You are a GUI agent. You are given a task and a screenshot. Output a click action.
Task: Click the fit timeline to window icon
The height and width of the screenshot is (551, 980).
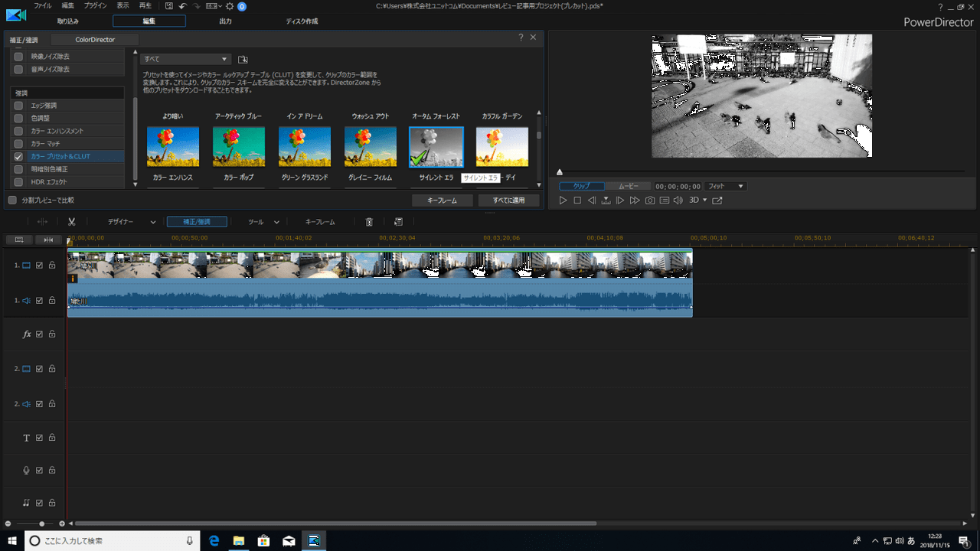coord(48,240)
